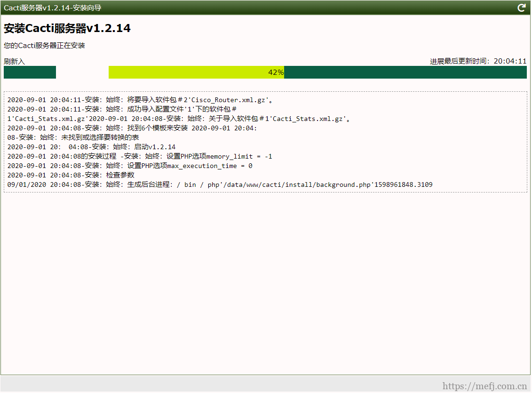Click log line '未找到或选择要转换的表'

[x=73, y=137]
